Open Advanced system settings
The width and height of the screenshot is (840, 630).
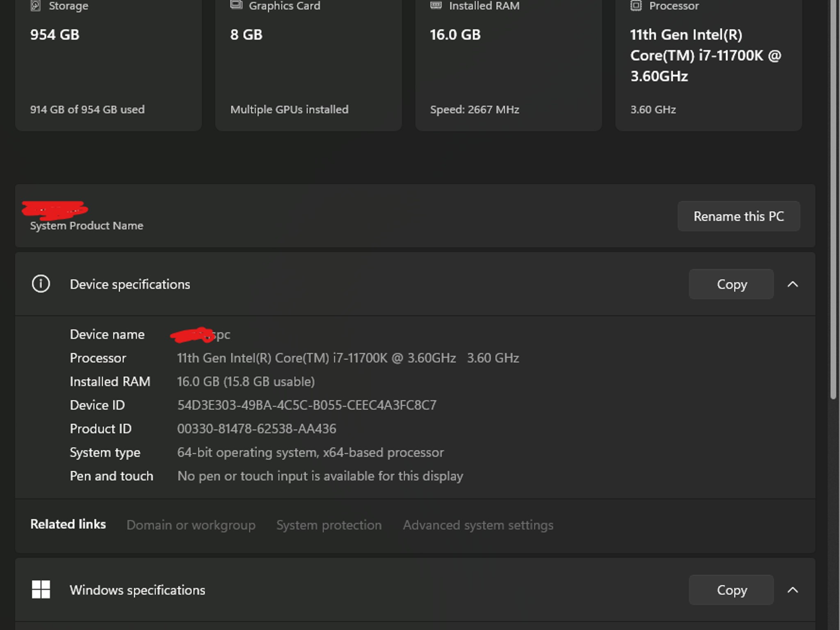pos(478,525)
